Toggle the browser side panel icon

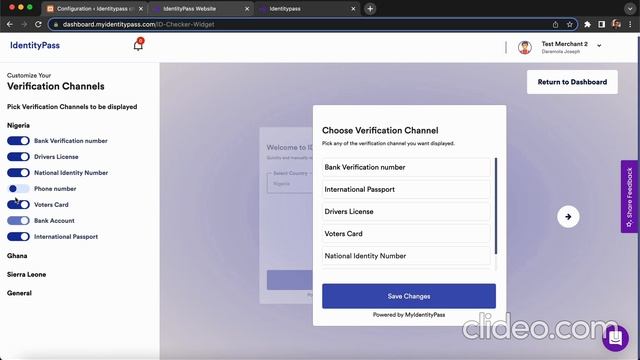[601, 24]
